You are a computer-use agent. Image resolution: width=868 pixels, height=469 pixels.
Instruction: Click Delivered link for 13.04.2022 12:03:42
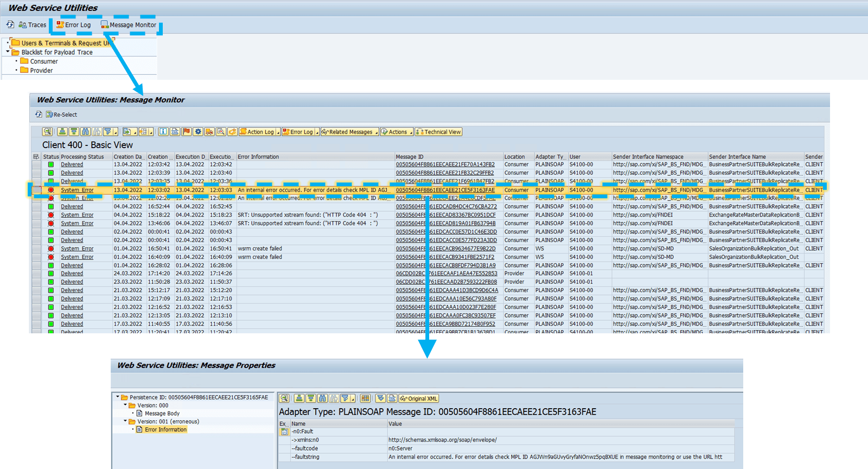(x=72, y=164)
